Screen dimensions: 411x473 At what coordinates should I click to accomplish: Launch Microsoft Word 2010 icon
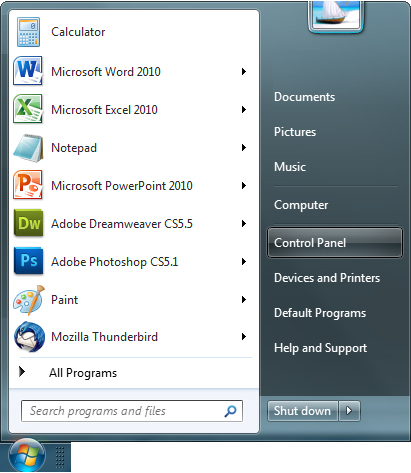(28, 71)
